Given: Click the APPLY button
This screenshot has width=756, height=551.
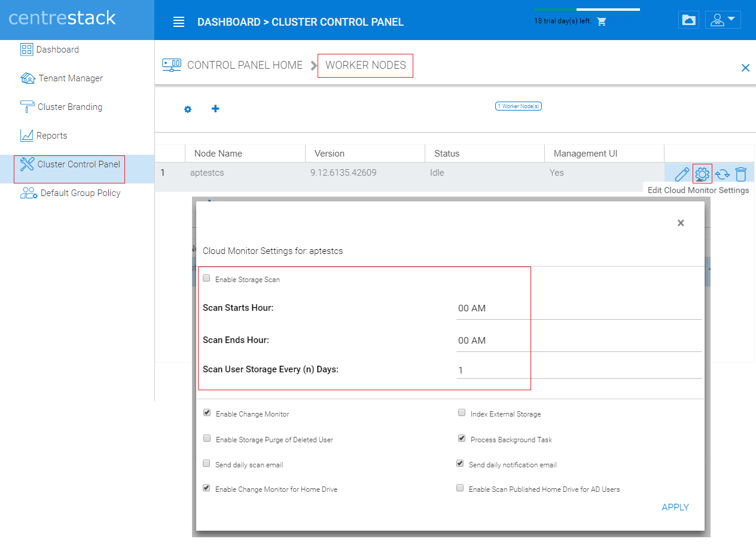Looking at the screenshot, I should click(675, 507).
